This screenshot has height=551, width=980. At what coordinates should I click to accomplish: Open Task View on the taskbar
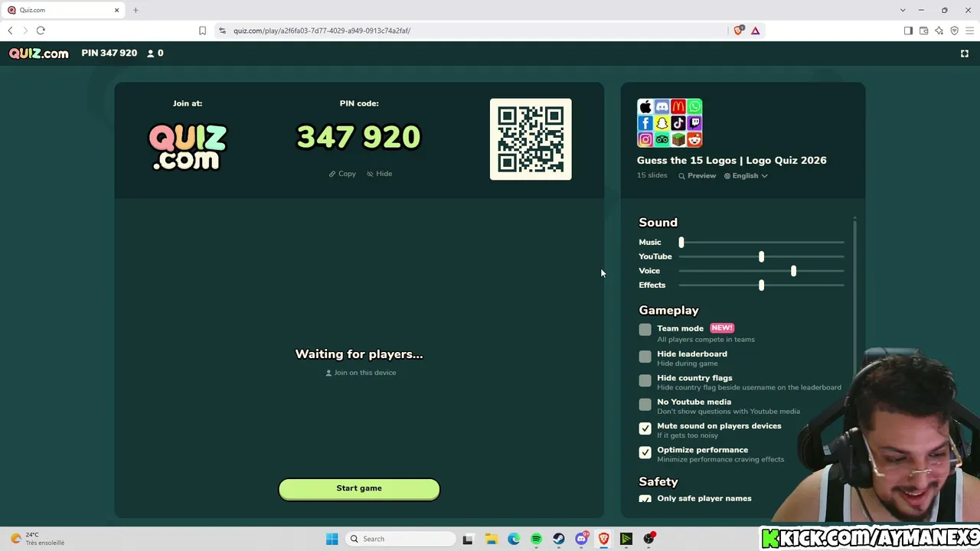tap(468, 539)
